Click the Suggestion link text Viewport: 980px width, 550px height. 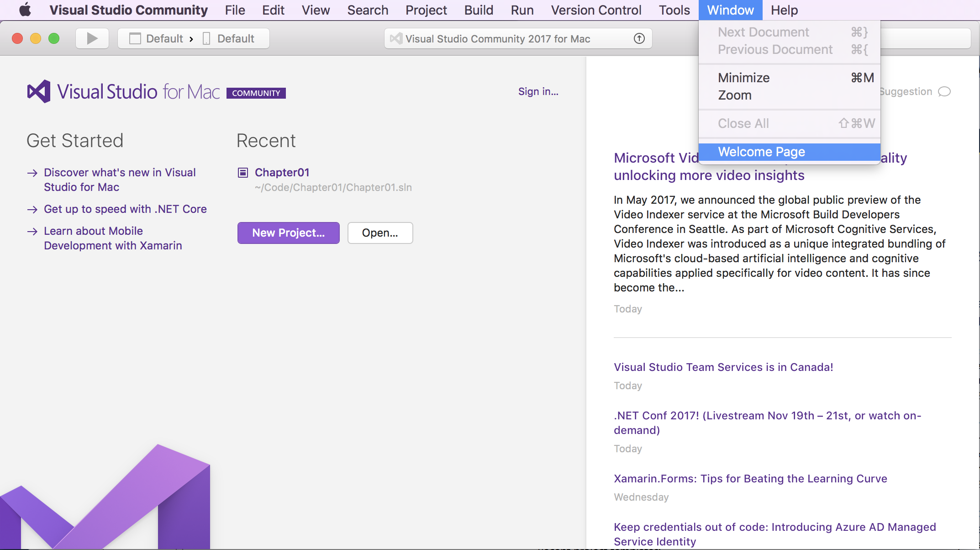(x=906, y=91)
